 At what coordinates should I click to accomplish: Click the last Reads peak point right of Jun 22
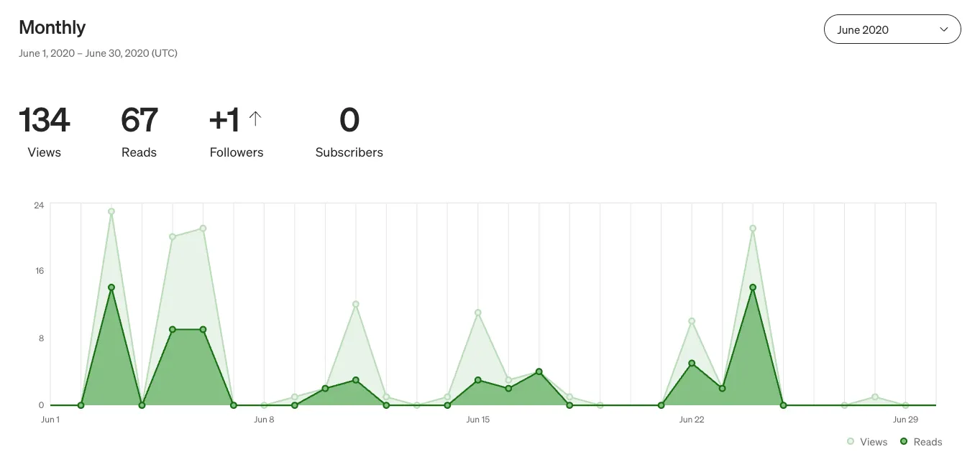(753, 287)
